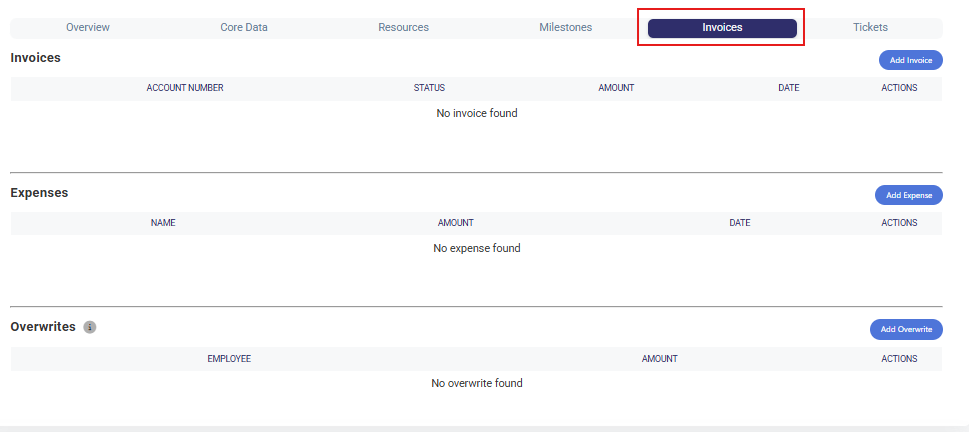969x432 pixels.
Task: Click the Account Number column header
Action: [x=185, y=88]
